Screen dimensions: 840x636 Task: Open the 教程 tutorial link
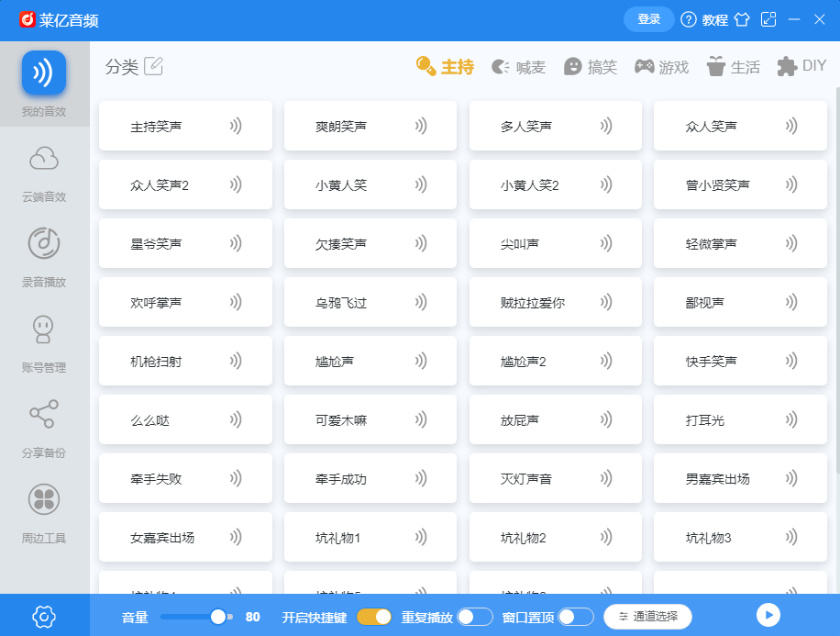[710, 18]
